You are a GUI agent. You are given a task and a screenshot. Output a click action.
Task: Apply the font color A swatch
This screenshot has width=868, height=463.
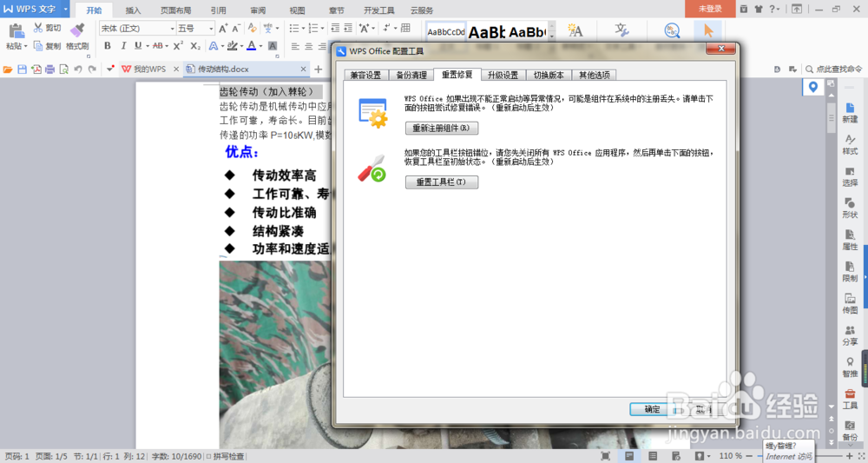(x=252, y=46)
